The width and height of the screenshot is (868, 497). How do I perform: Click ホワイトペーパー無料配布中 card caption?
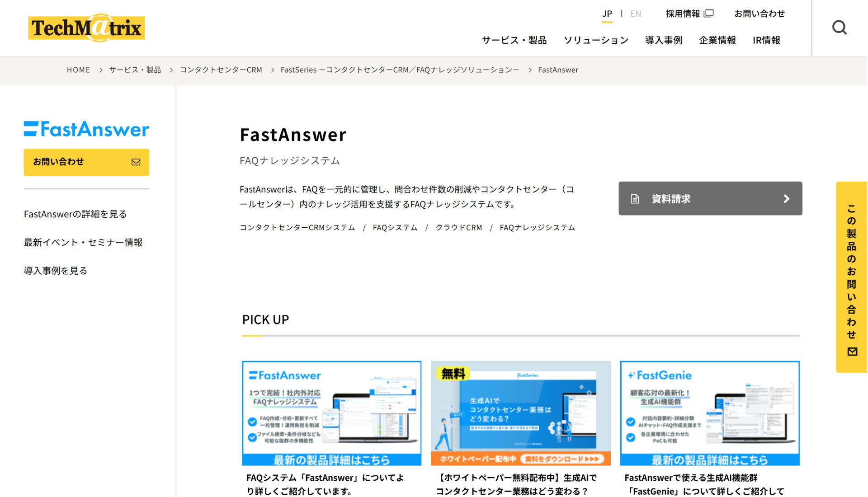point(516,484)
